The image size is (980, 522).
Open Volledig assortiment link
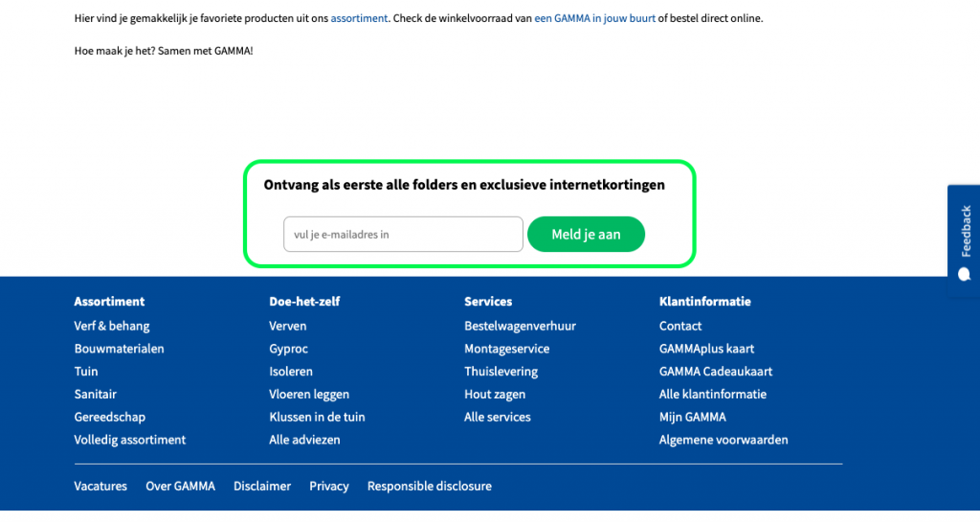pyautogui.click(x=130, y=440)
